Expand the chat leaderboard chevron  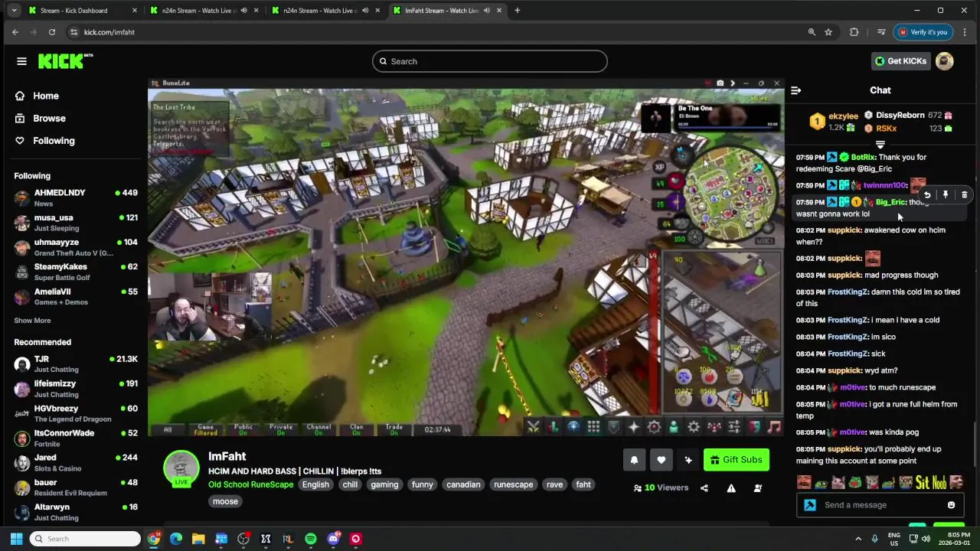(x=880, y=145)
